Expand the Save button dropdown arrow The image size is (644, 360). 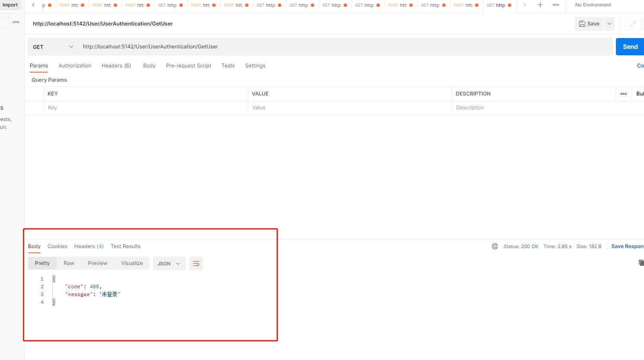pyautogui.click(x=609, y=24)
